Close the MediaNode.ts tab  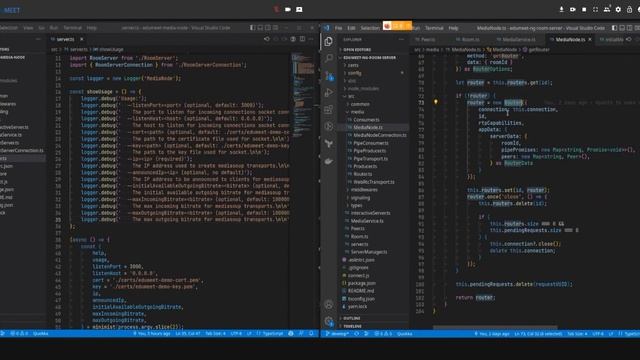590,40
